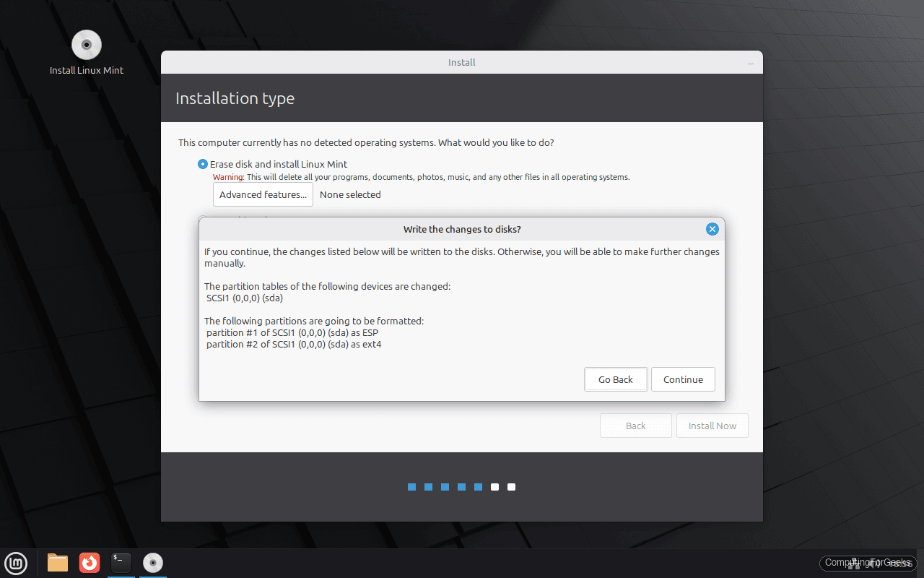Open the Linux Mint menu in taskbar
The height and width of the screenshot is (578, 924).
coord(16,563)
